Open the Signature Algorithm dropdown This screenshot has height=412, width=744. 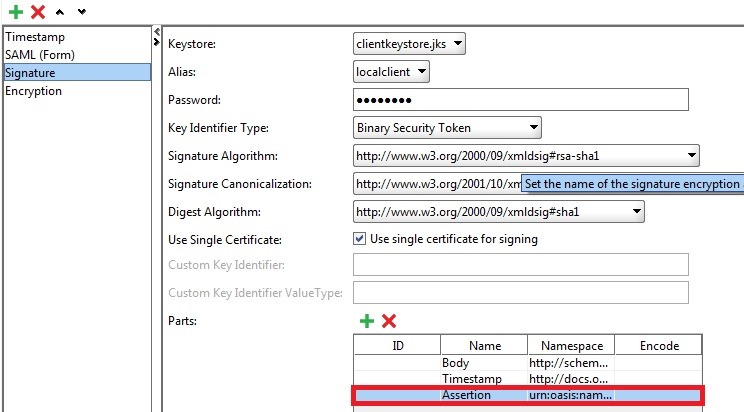click(x=526, y=156)
